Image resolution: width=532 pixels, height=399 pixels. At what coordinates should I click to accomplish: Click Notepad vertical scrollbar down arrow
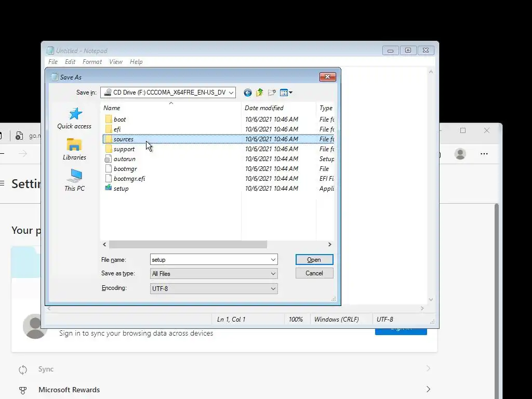[431, 300]
